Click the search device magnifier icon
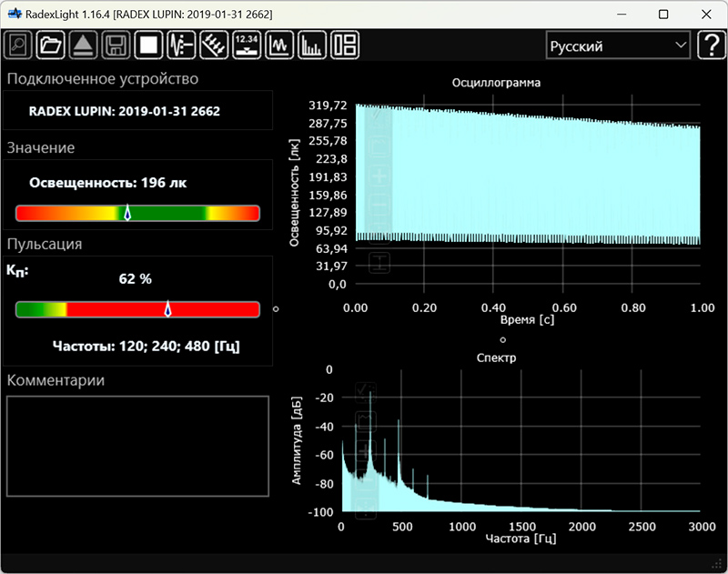The image size is (728, 574). coord(18,45)
